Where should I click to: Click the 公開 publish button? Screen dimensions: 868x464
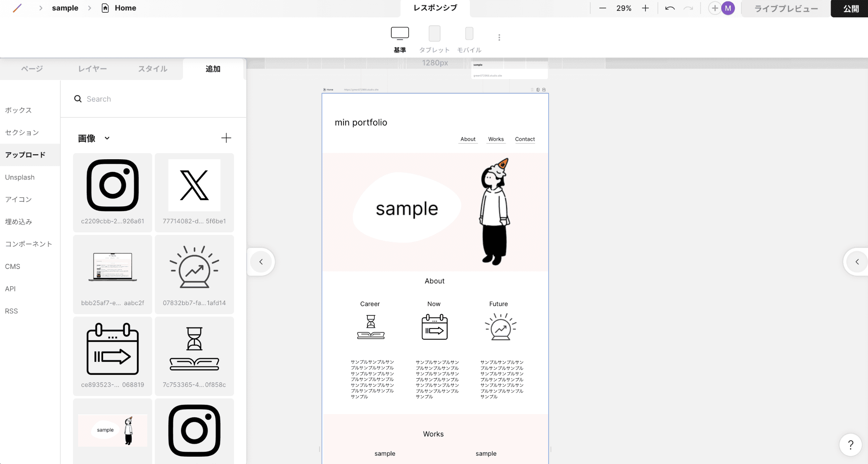pyautogui.click(x=849, y=8)
